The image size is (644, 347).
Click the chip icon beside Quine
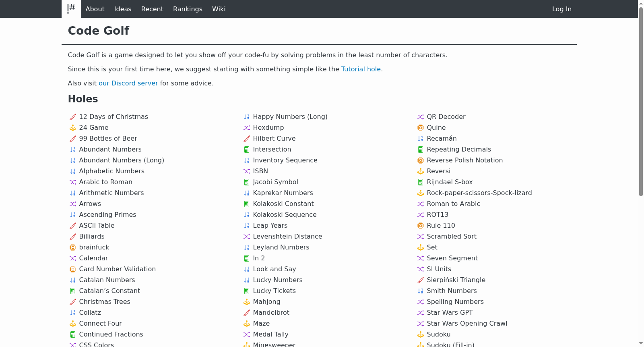coord(421,128)
